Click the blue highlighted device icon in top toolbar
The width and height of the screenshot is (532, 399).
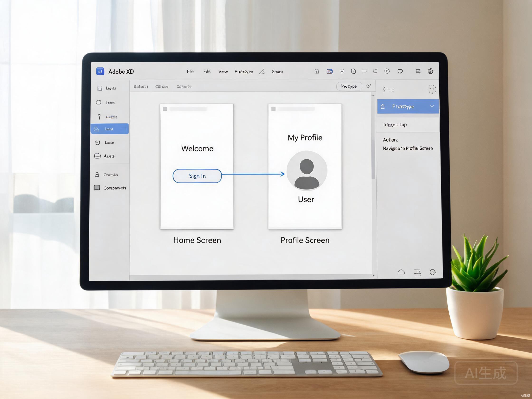[329, 71]
